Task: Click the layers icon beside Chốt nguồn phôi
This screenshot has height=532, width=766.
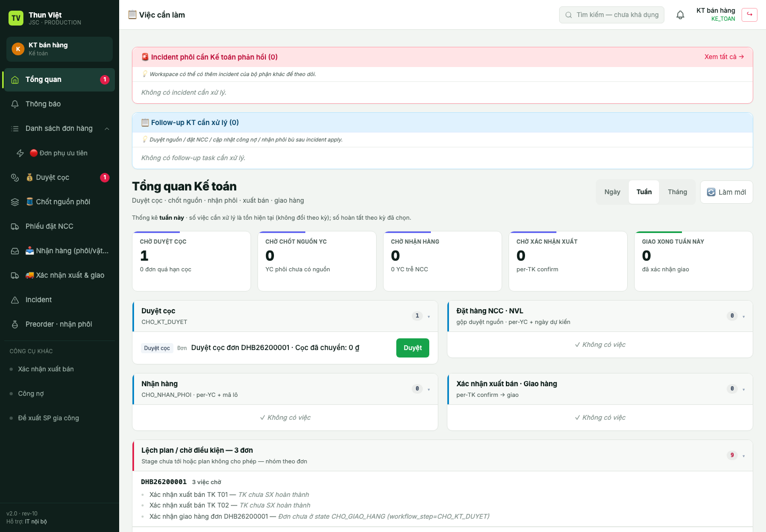Action: click(15, 202)
